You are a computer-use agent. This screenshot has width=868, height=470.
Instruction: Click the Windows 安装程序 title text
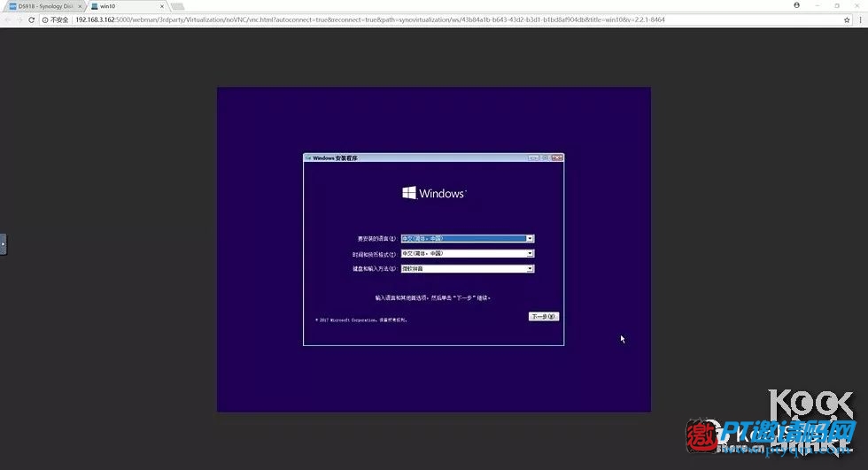pyautogui.click(x=335, y=158)
